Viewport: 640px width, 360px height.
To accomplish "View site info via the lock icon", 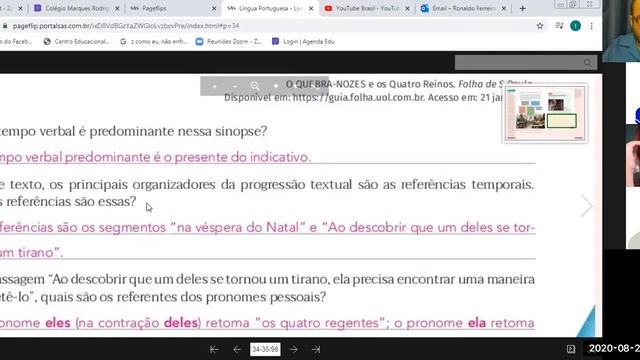I will click(x=5, y=26).
